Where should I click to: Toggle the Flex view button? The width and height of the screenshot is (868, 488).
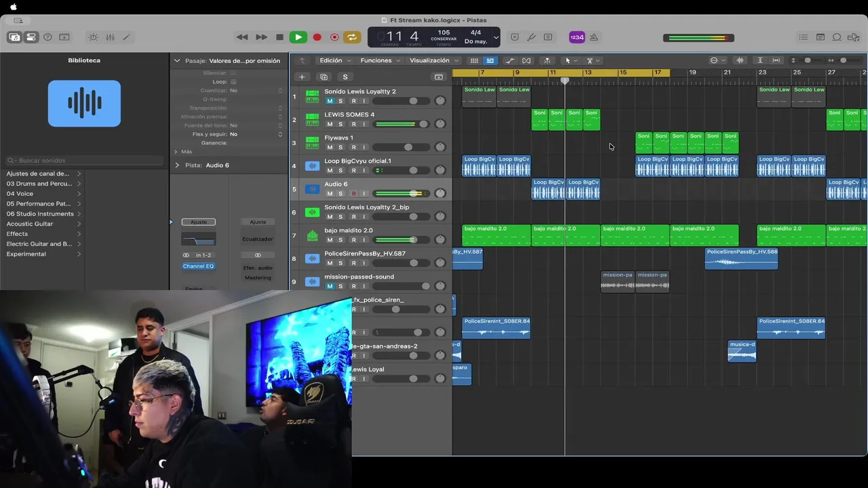(526, 60)
